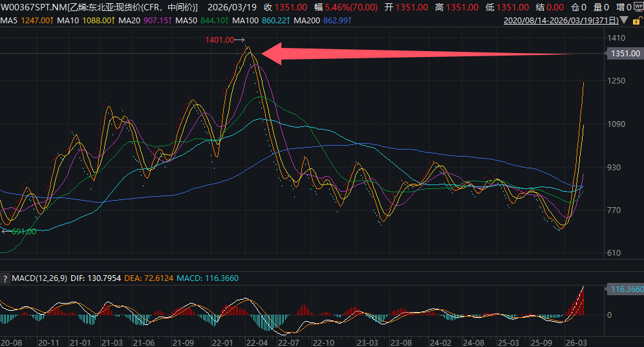Open MACD indicator help question mark
This screenshot has width=644, height=347.
click(x=5, y=278)
